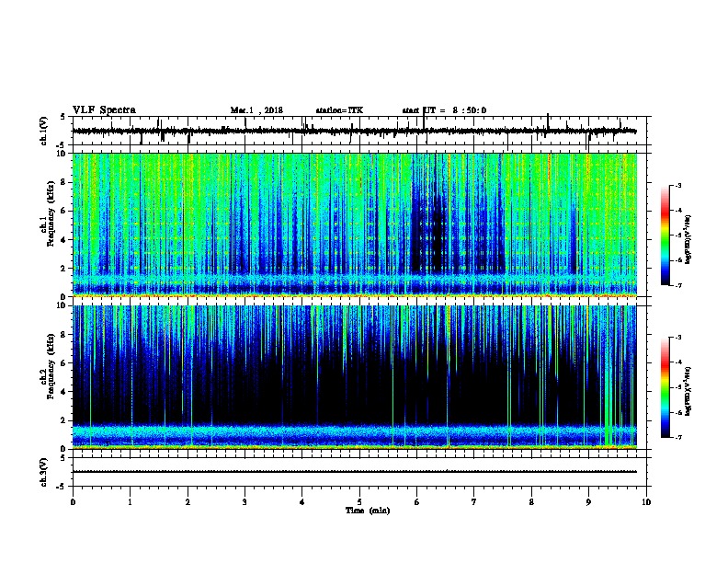
Task: Select the ch.2 "Frequency (kHz)" axis label
Action: click(51, 366)
